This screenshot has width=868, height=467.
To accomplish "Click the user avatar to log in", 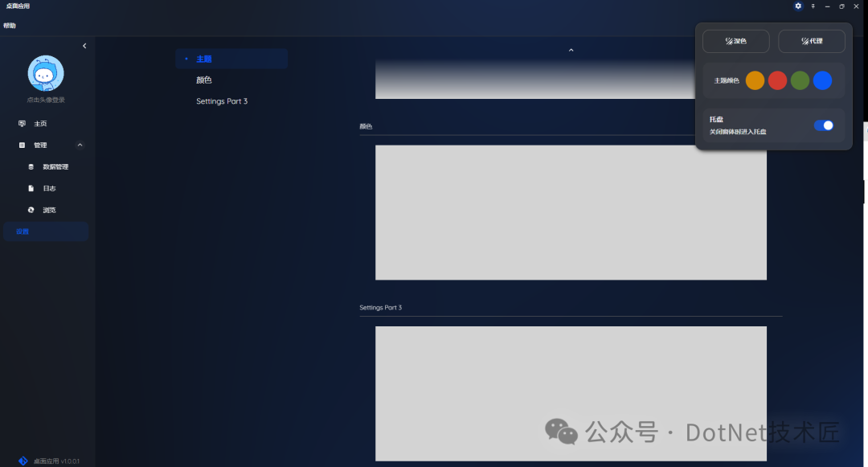I will (x=46, y=73).
